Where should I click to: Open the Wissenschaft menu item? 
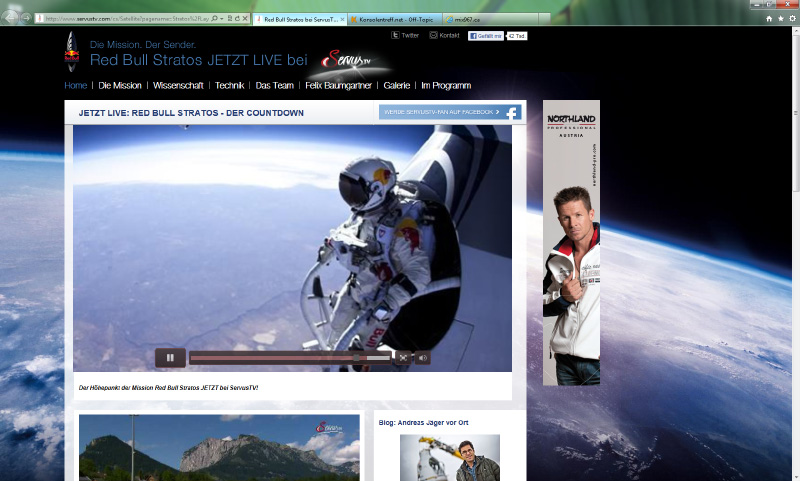178,85
